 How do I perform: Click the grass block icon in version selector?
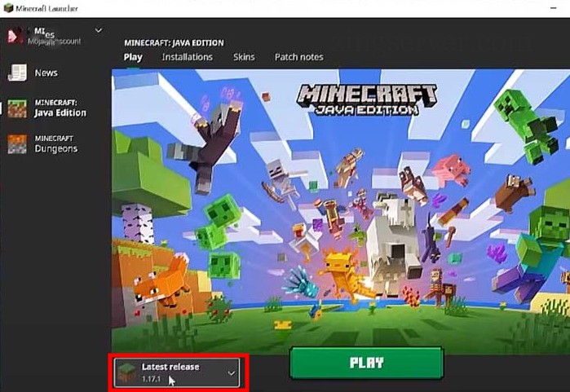127,372
